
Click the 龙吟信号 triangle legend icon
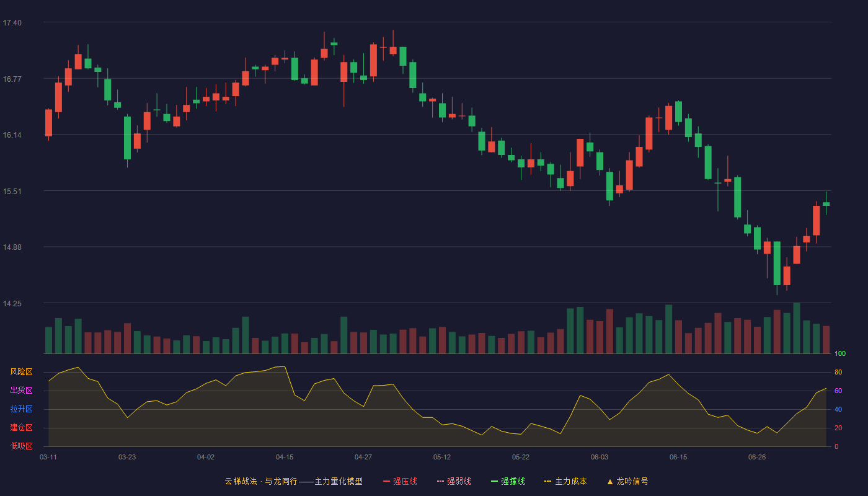click(x=610, y=481)
